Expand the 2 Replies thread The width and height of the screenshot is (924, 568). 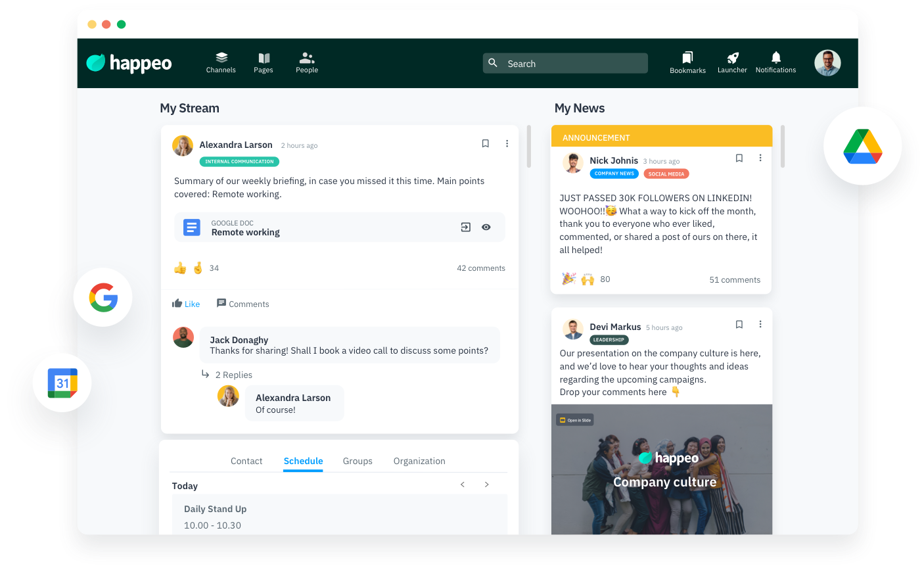coord(233,375)
